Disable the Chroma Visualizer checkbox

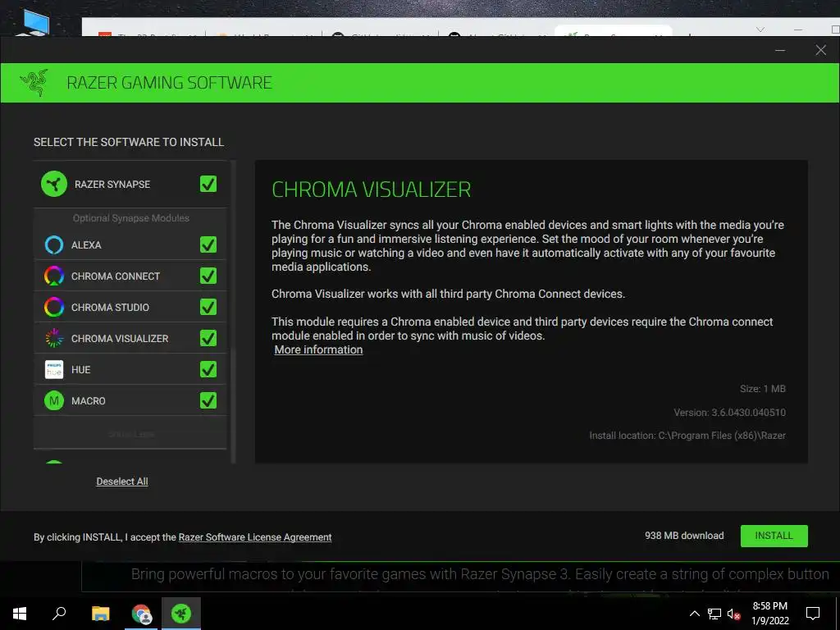(x=208, y=338)
